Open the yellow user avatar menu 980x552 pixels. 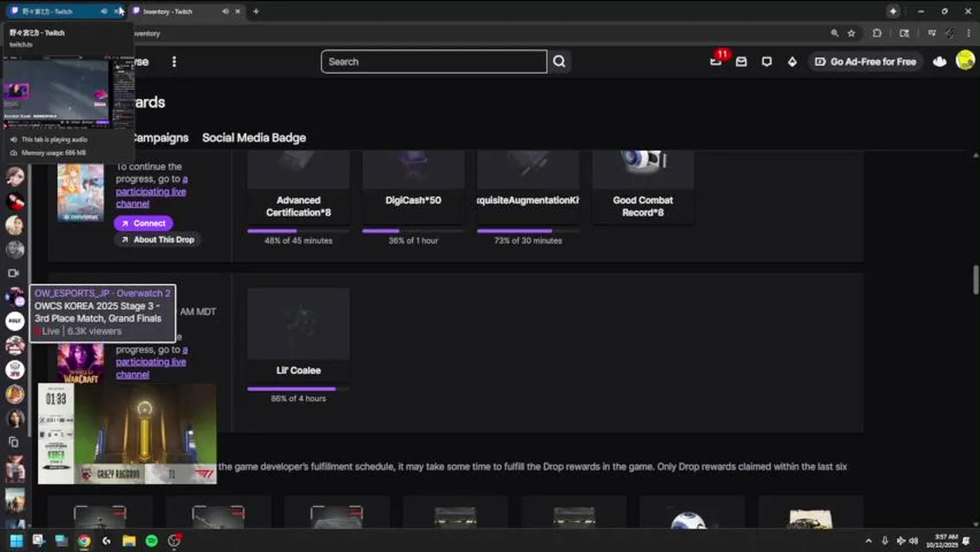[x=965, y=61]
